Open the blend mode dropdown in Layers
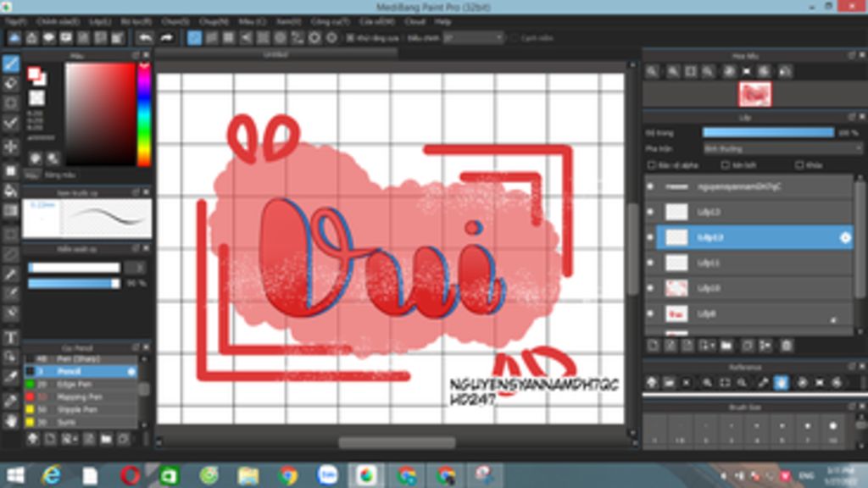This screenshot has height=488, width=868. point(782,148)
